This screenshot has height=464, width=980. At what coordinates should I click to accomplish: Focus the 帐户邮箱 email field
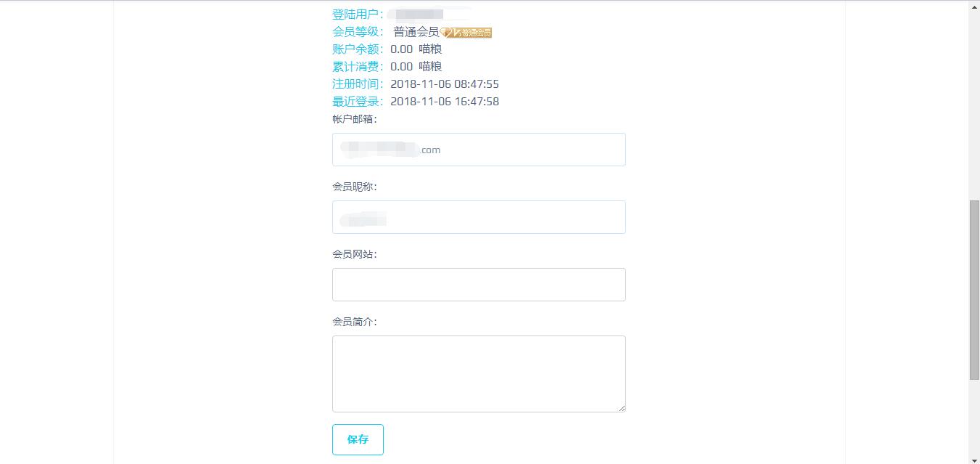479,150
